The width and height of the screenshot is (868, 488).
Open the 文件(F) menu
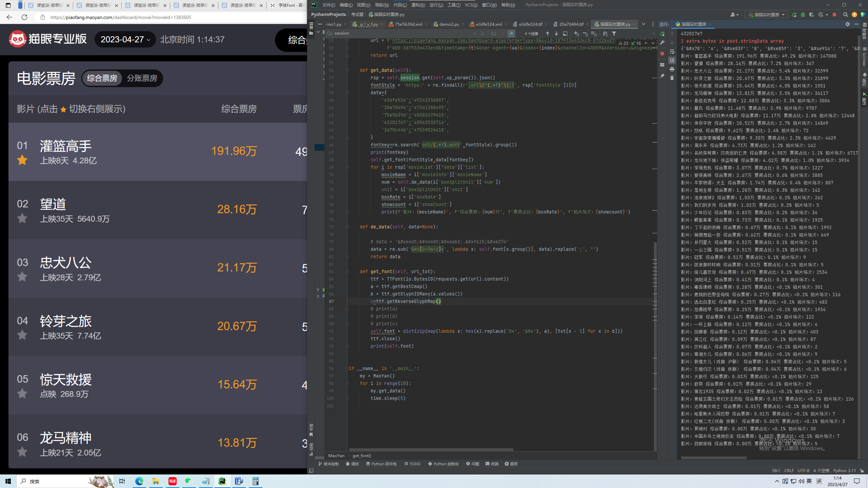(328, 5)
